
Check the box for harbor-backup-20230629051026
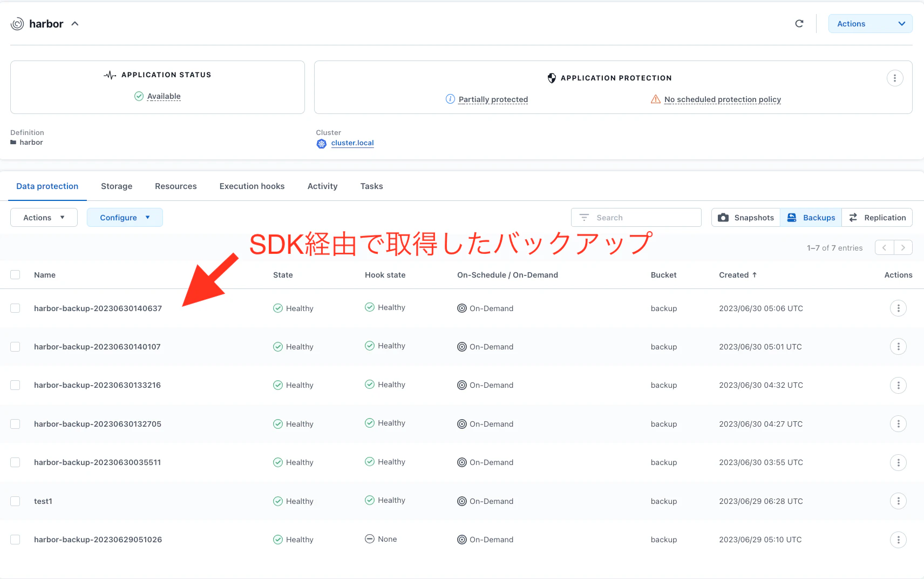pyautogui.click(x=15, y=540)
